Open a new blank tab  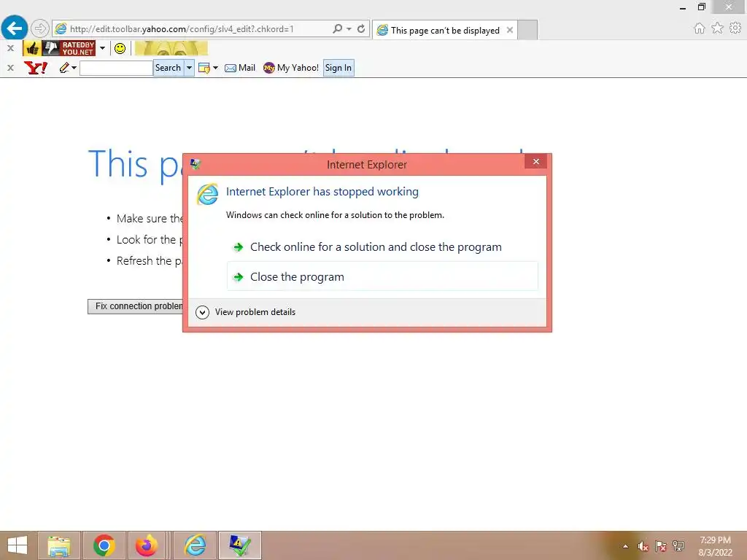tap(527, 30)
